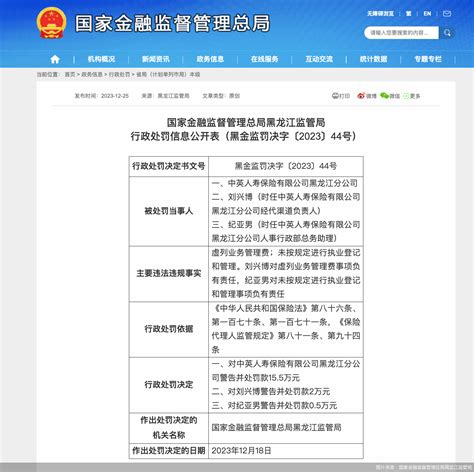
Task: Click the national emblem logo
Action: pos(51,23)
